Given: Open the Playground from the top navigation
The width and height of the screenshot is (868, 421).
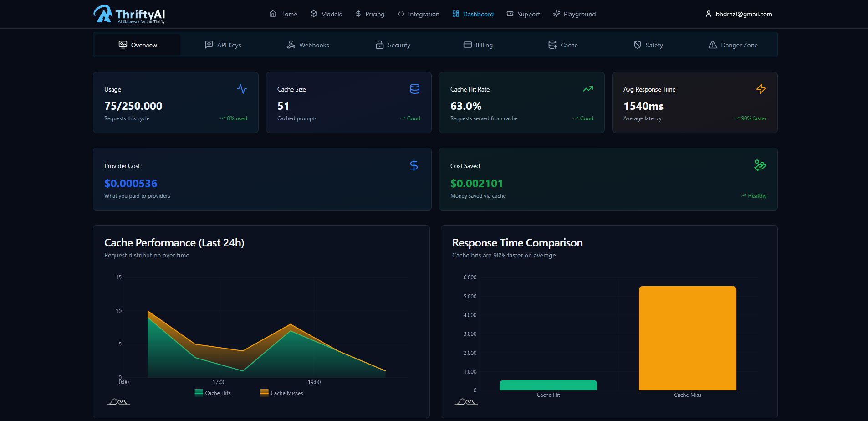Looking at the screenshot, I should tap(574, 14).
